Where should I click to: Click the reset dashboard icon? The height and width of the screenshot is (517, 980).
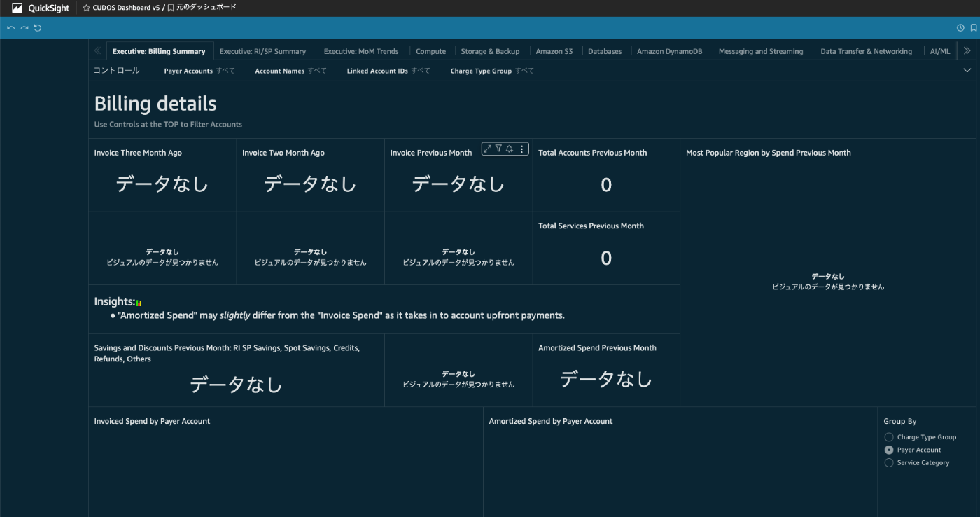pyautogui.click(x=37, y=28)
